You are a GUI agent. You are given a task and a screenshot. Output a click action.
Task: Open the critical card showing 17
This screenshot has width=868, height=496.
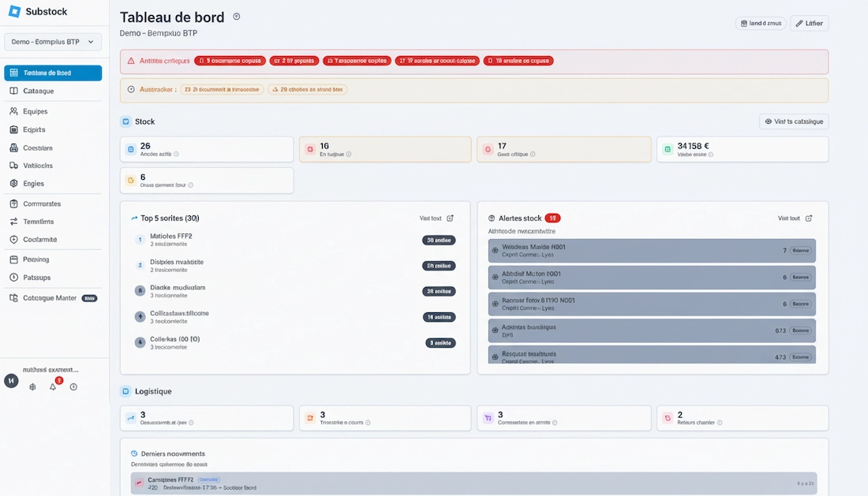[564, 149]
